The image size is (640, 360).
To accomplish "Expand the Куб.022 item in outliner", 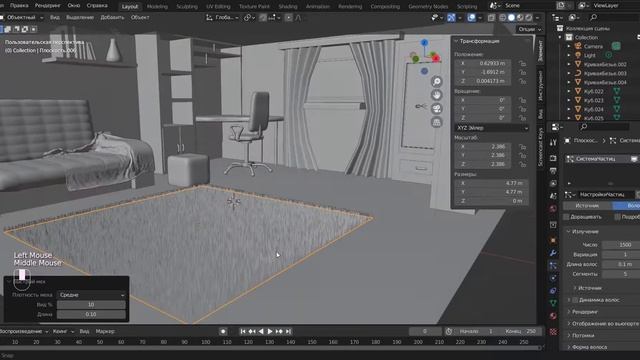I will 569,91.
